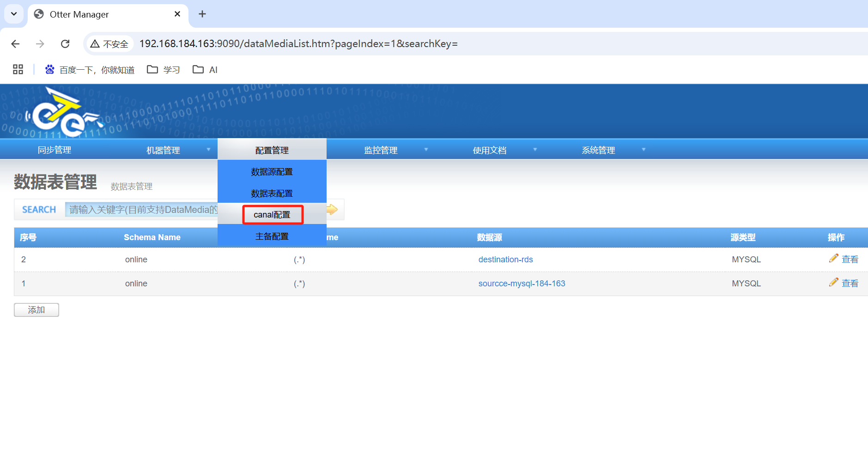Viewport: 868px width, 466px height.
Task: Click the 添加 button
Action: 36,310
